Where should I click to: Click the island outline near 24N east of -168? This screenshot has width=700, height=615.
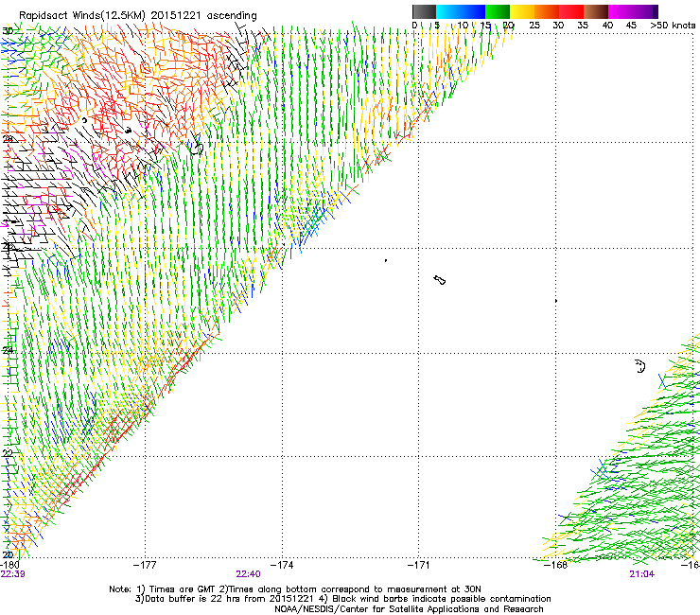click(640, 366)
